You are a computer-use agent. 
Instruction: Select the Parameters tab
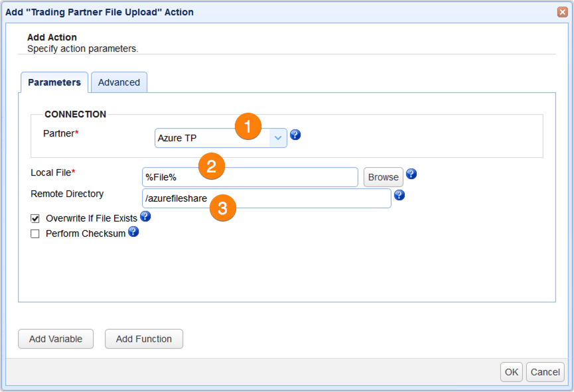pos(54,82)
